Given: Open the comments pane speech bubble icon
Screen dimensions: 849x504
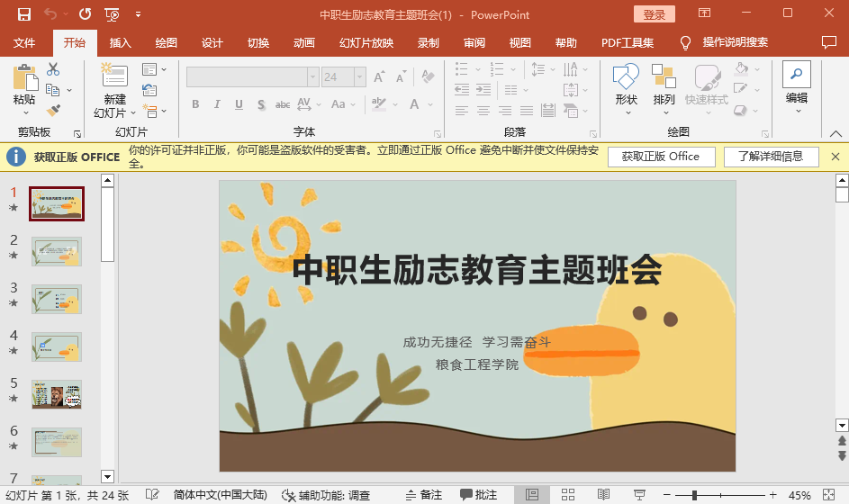Looking at the screenshot, I should point(828,42).
